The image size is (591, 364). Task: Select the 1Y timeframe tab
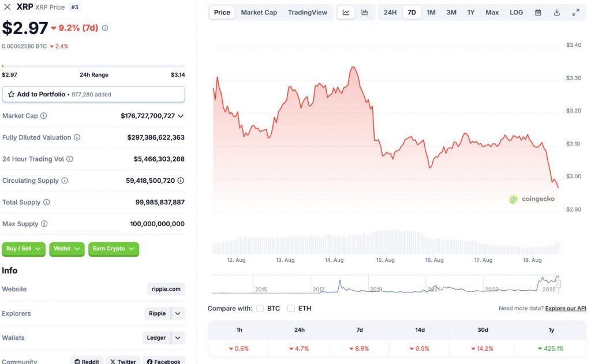click(x=471, y=12)
